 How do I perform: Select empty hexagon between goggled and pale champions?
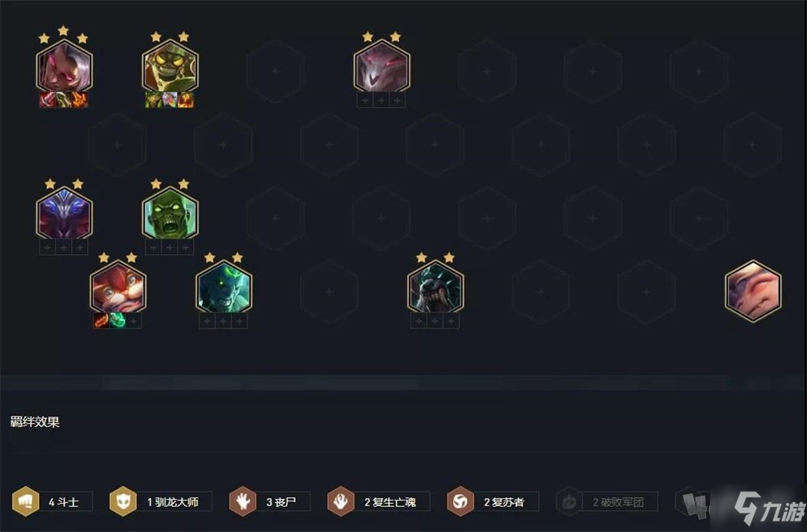click(x=275, y=71)
